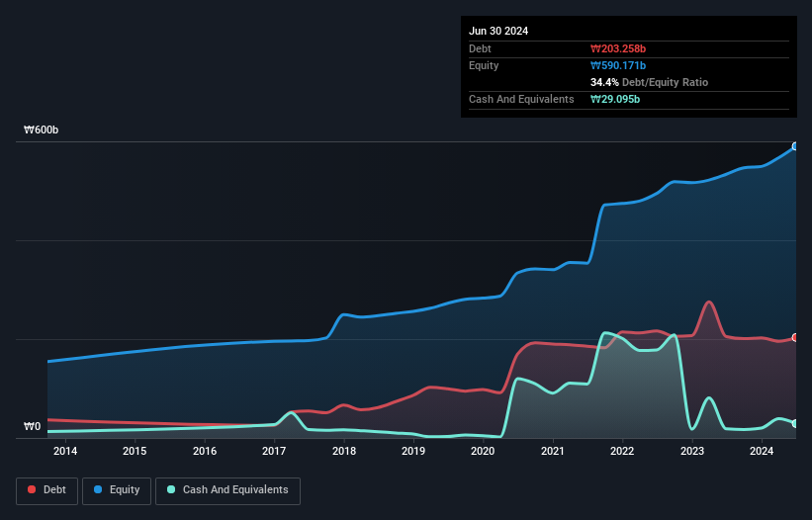
Task: Click the 34.4% Debt/Equity Ratio text
Action: click(x=649, y=82)
